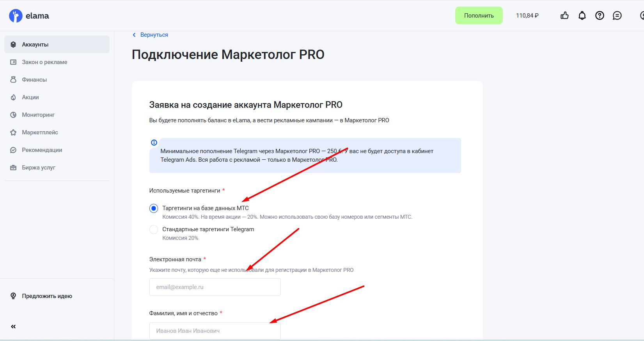Open the Рекомендации menu item
The height and width of the screenshot is (341, 644).
click(x=57, y=150)
